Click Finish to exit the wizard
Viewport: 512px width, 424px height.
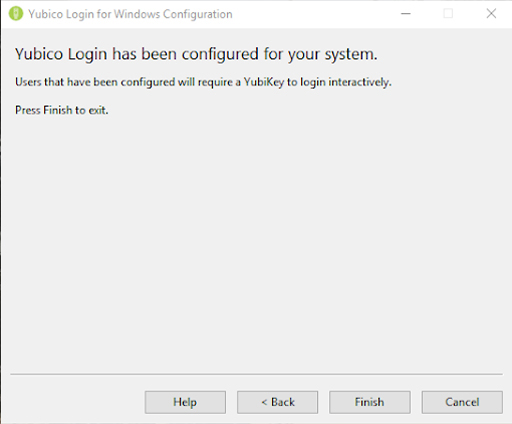pyautogui.click(x=370, y=402)
